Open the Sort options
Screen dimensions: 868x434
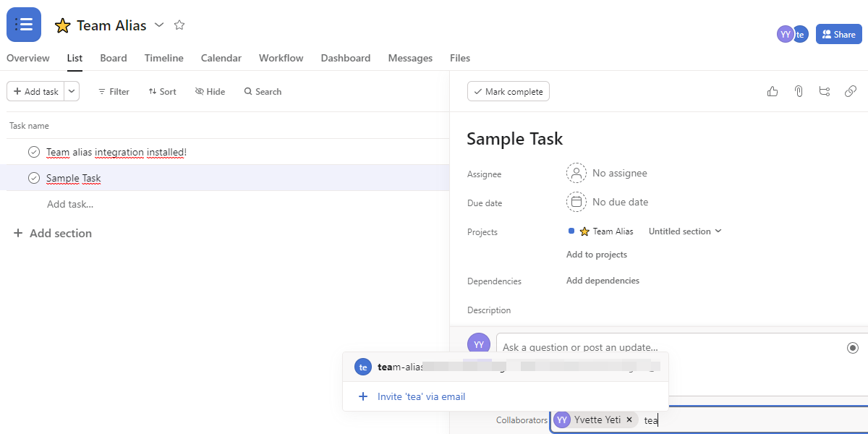coord(162,92)
